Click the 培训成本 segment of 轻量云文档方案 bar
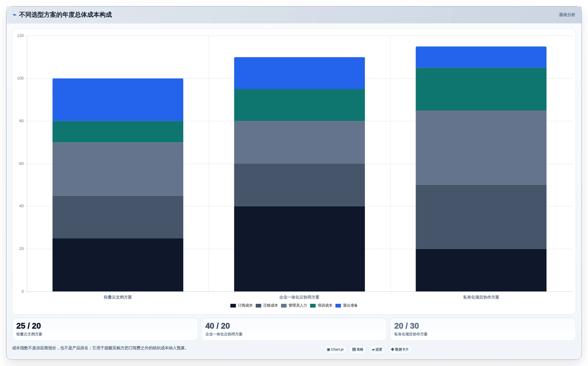 coord(118,131)
